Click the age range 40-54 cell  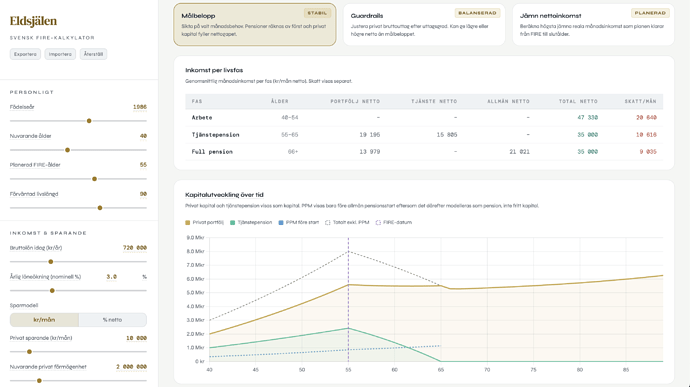click(290, 118)
